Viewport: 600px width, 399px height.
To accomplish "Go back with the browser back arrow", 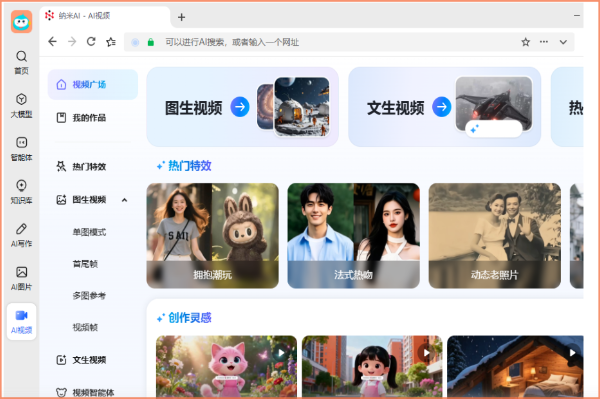I will 52,42.
